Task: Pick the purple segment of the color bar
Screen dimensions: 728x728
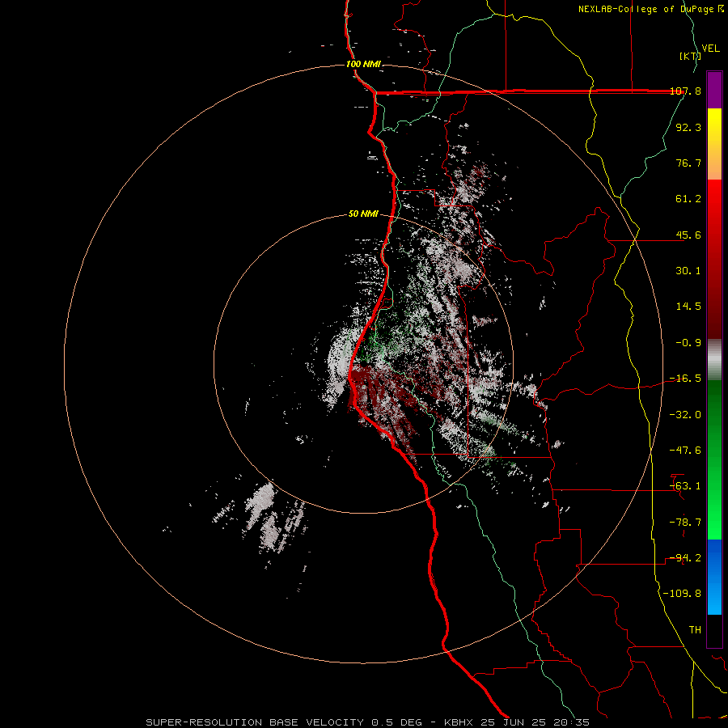Action: [714, 90]
